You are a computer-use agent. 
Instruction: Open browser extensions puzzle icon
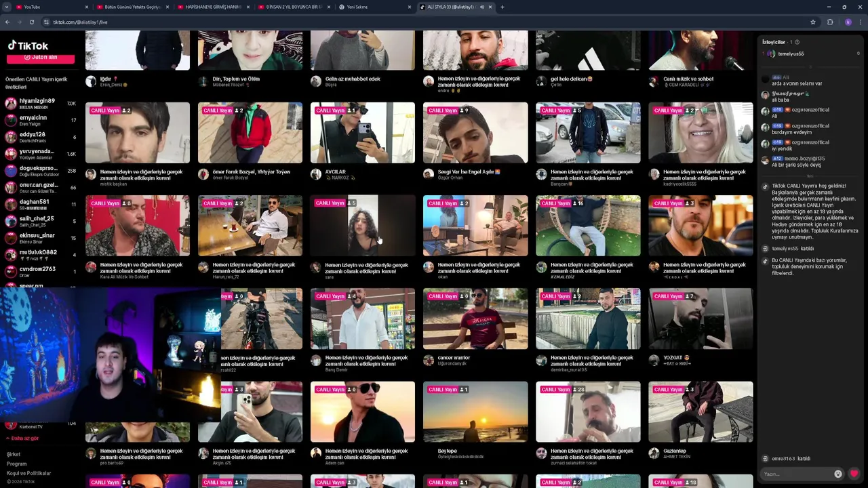coord(830,22)
